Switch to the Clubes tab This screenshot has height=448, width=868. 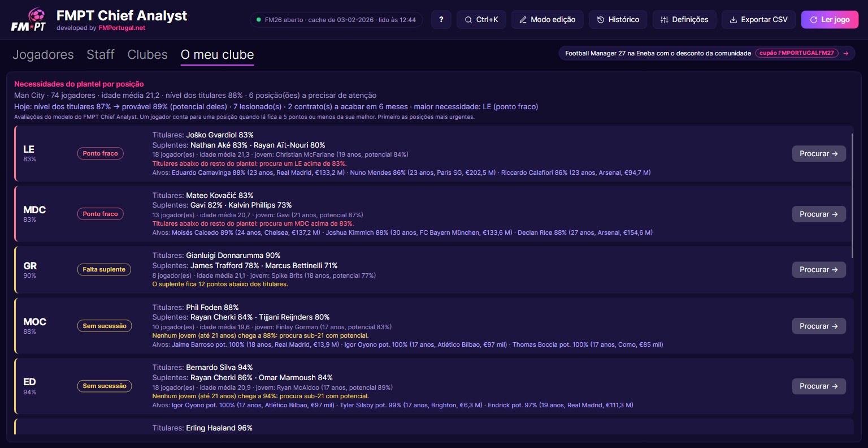tap(147, 54)
